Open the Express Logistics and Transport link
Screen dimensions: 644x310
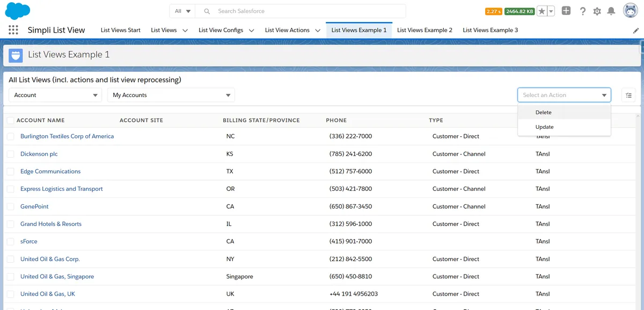(62, 189)
